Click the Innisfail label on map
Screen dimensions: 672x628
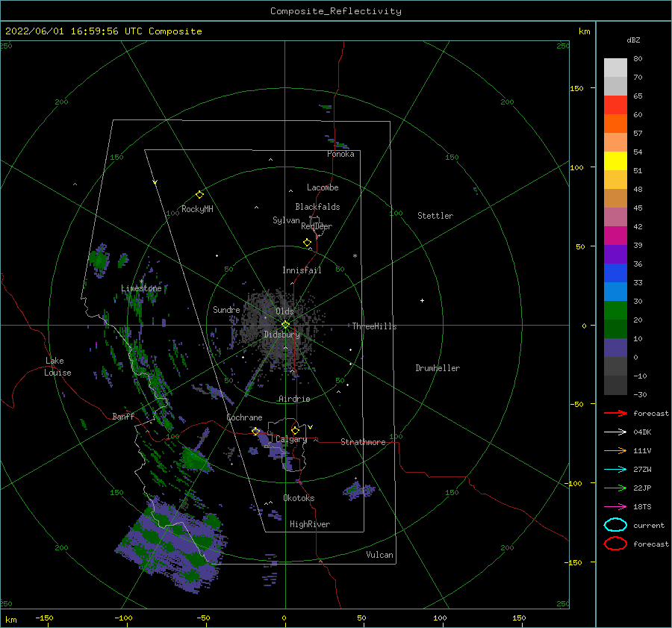pyautogui.click(x=302, y=270)
